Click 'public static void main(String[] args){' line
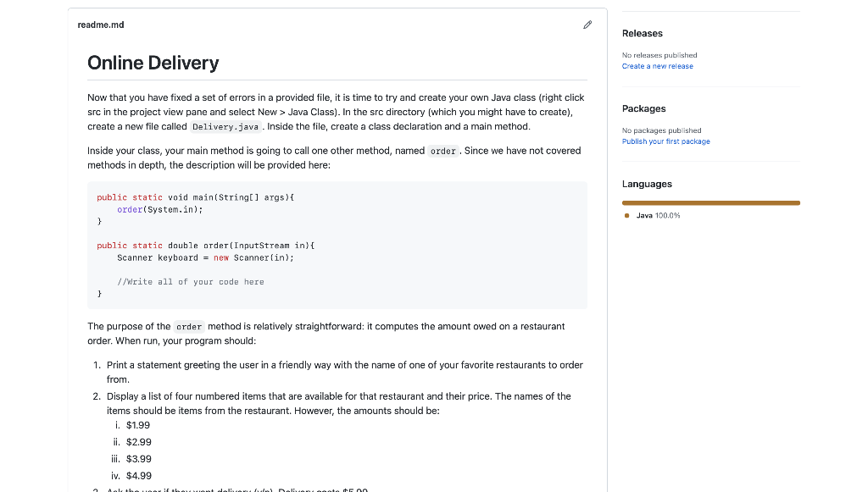Viewport: 868px width, 492px height. coord(196,197)
